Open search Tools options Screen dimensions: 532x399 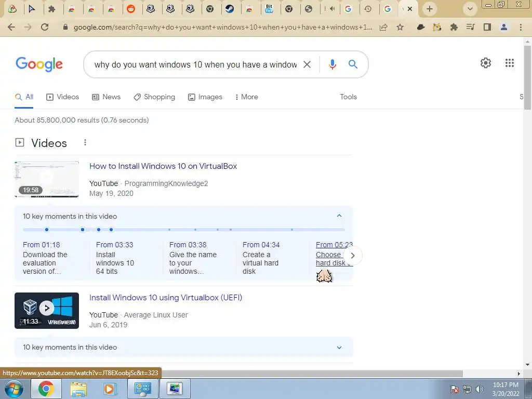349,97
